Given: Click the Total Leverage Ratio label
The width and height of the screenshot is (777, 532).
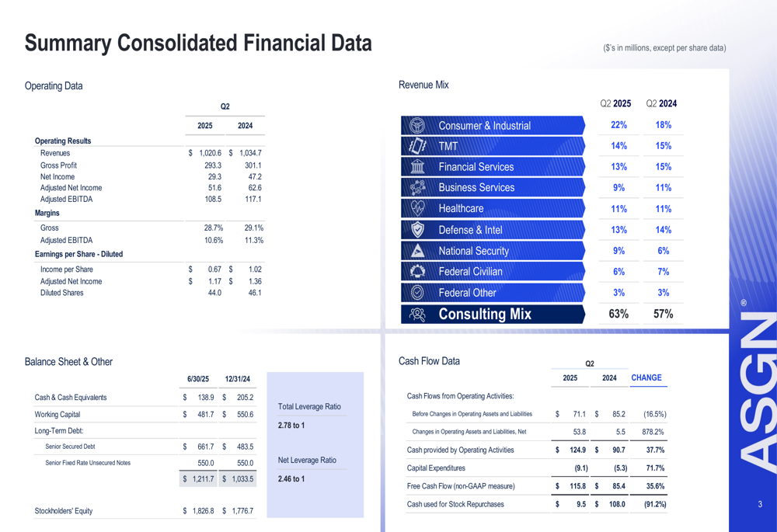Looking at the screenshot, I should (x=309, y=406).
